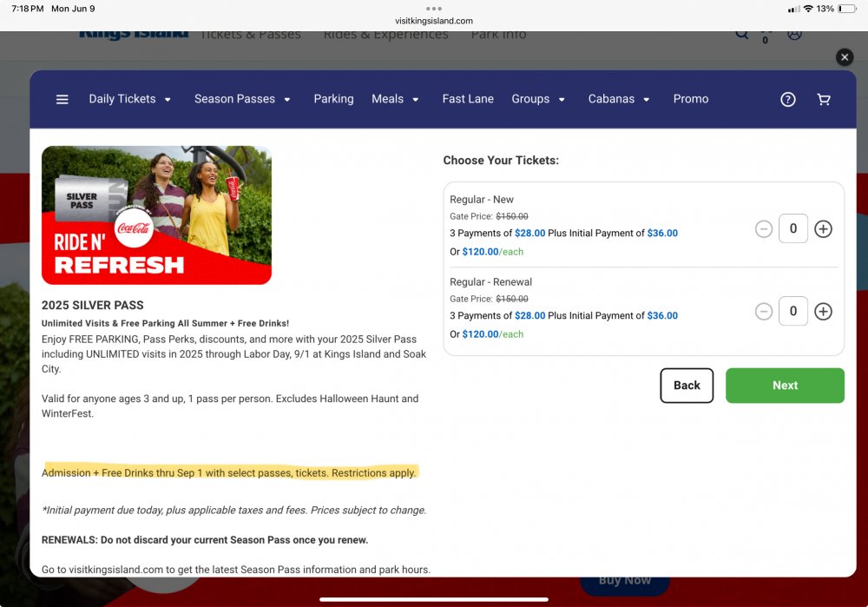Screen dimensions: 868x607
Task: Click the Choose Your Tickets heading
Action: point(501,161)
